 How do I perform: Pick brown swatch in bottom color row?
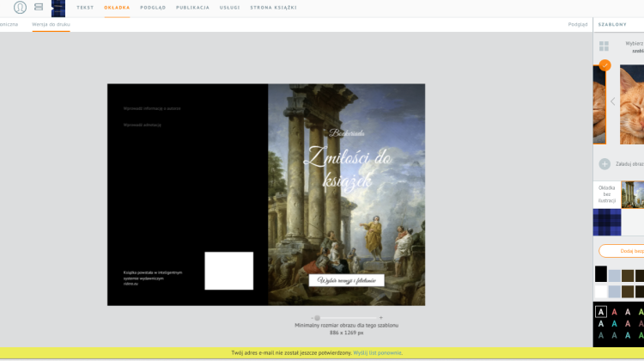[627, 291]
